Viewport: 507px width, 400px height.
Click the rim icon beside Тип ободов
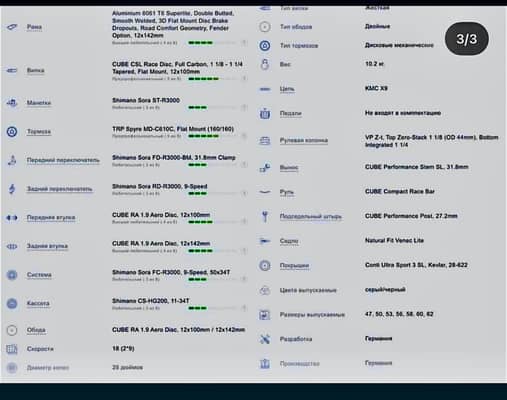click(x=265, y=27)
